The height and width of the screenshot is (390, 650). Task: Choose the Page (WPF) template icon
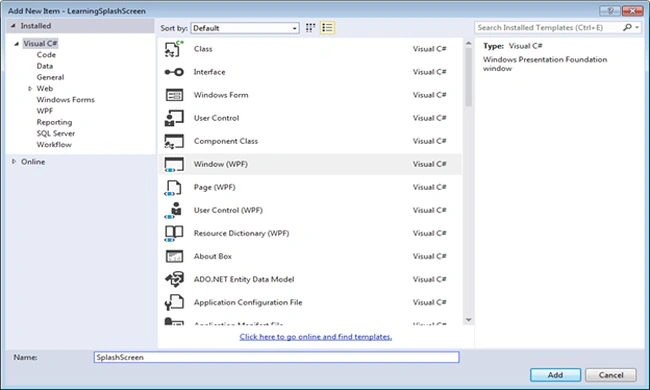click(x=173, y=188)
